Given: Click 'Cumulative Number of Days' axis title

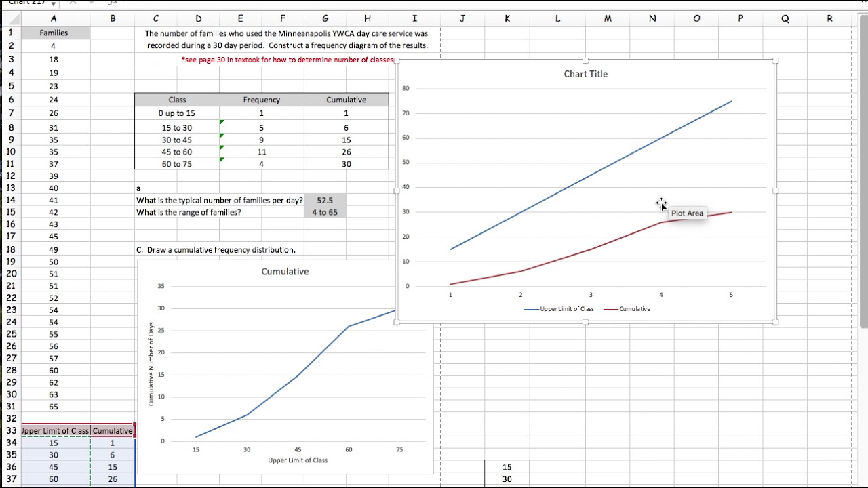Looking at the screenshot, I should click(151, 364).
